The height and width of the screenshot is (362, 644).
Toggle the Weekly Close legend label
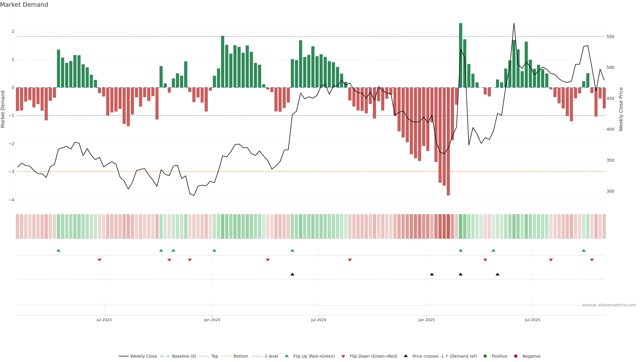tap(144, 356)
